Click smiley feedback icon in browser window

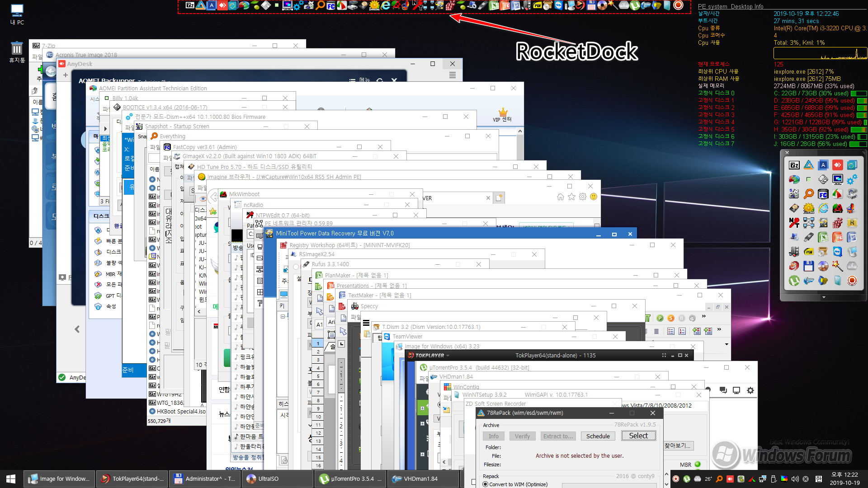pos(594,197)
